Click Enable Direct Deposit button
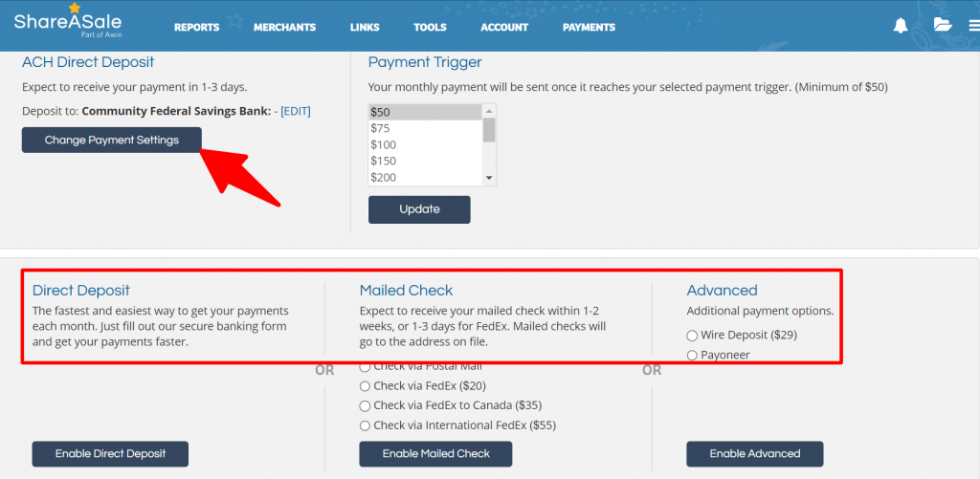 (x=110, y=453)
